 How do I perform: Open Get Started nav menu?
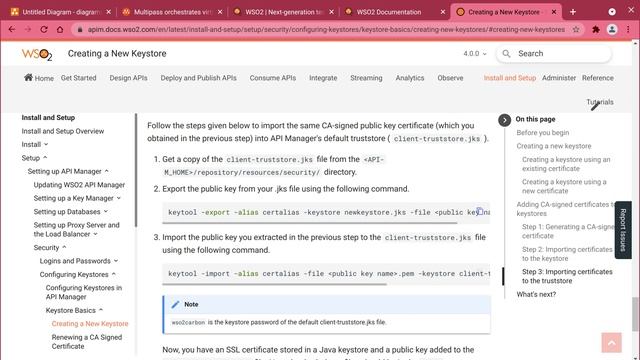(78, 78)
